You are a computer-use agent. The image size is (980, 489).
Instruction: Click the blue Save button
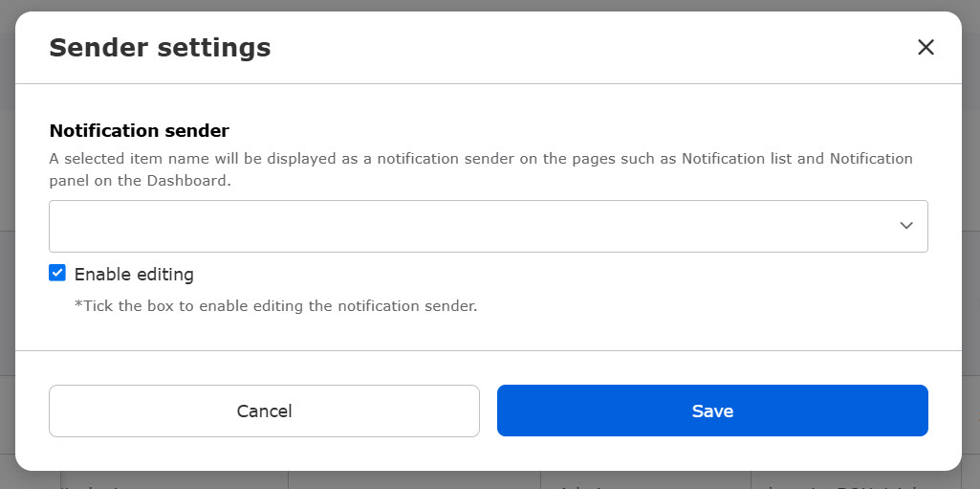(712, 411)
